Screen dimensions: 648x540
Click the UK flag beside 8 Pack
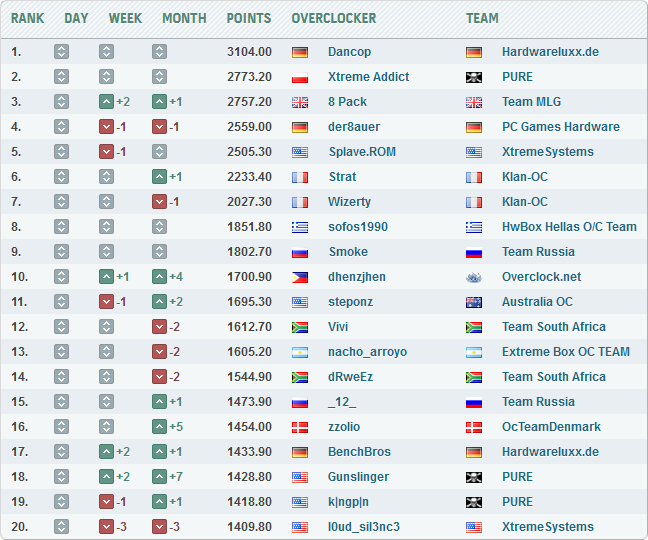[x=300, y=102]
